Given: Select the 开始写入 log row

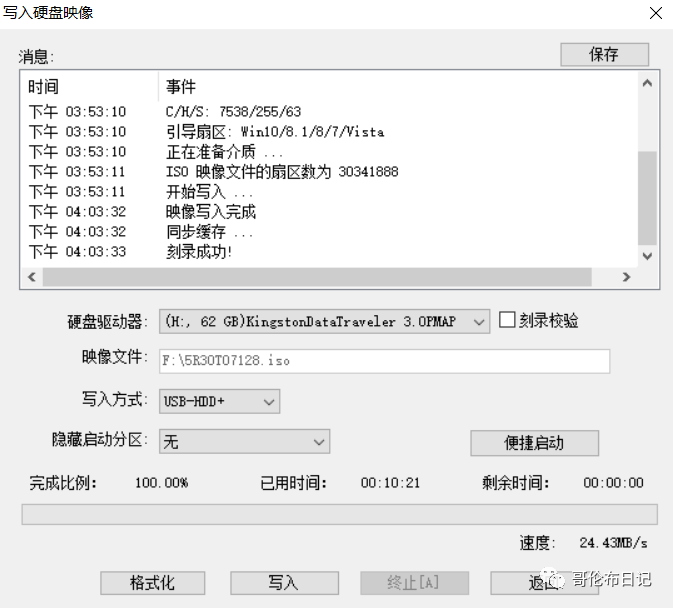Looking at the screenshot, I should (x=329, y=192).
